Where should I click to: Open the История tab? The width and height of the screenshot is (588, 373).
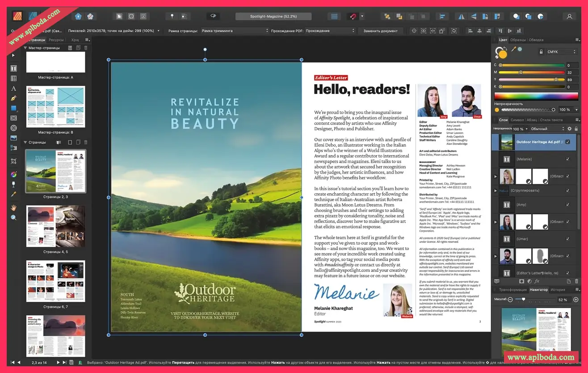tap(558, 290)
